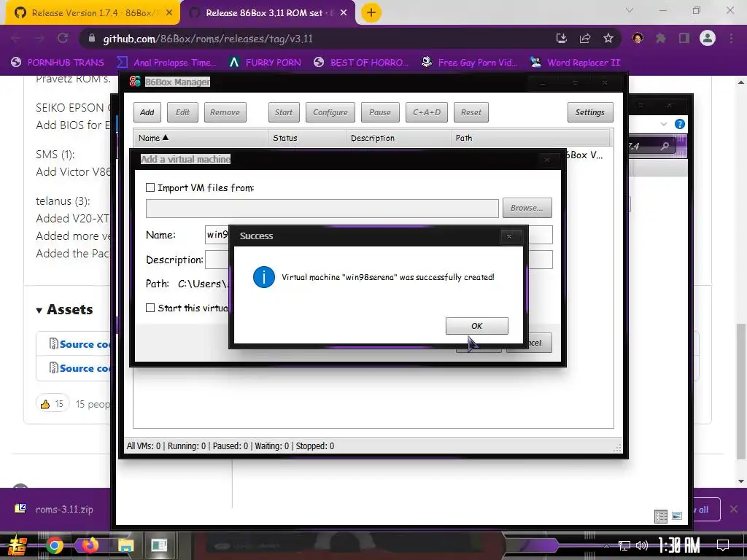This screenshot has height=560, width=747.
Task: Toggle the browser side panel icon
Action: coord(684,39)
